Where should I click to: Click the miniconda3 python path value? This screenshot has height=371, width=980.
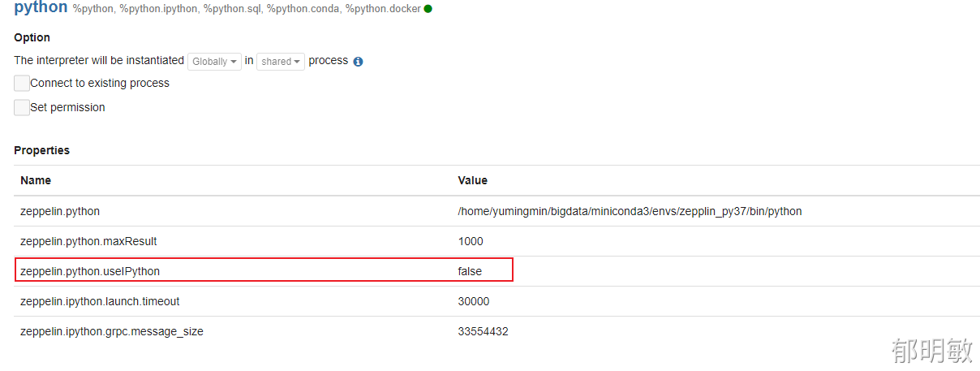630,211
